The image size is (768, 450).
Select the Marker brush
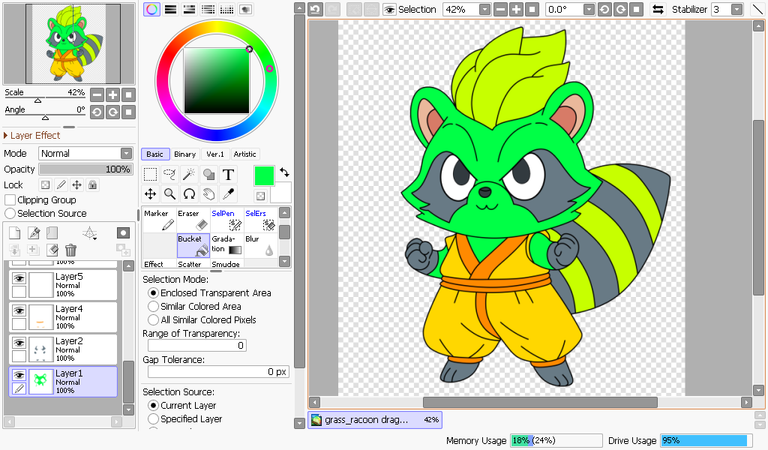coord(160,220)
